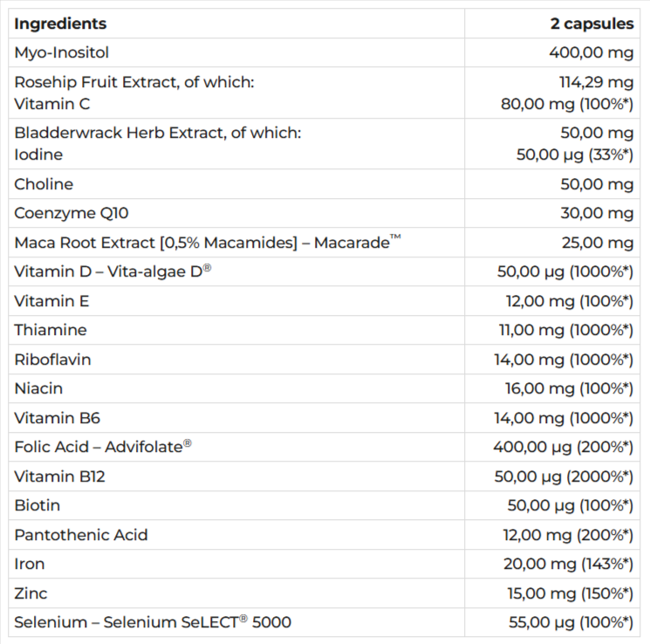This screenshot has width=650, height=644.
Task: Select the Niacin row label
Action: tap(38, 388)
